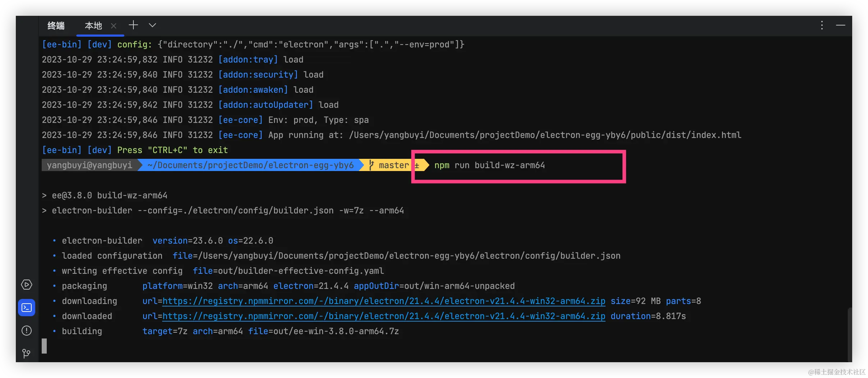Click the 'platform=win32' text
This screenshot has width=868, height=378.
tap(178, 286)
